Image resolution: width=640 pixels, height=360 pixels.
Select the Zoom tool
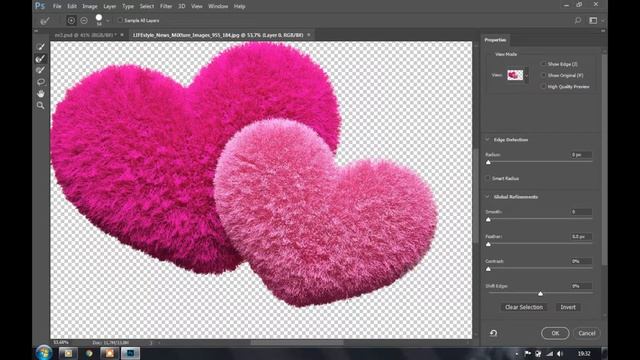40,105
